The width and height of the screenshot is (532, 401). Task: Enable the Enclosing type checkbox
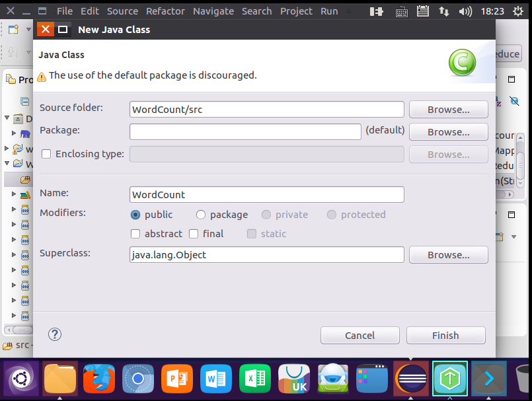[x=46, y=153]
